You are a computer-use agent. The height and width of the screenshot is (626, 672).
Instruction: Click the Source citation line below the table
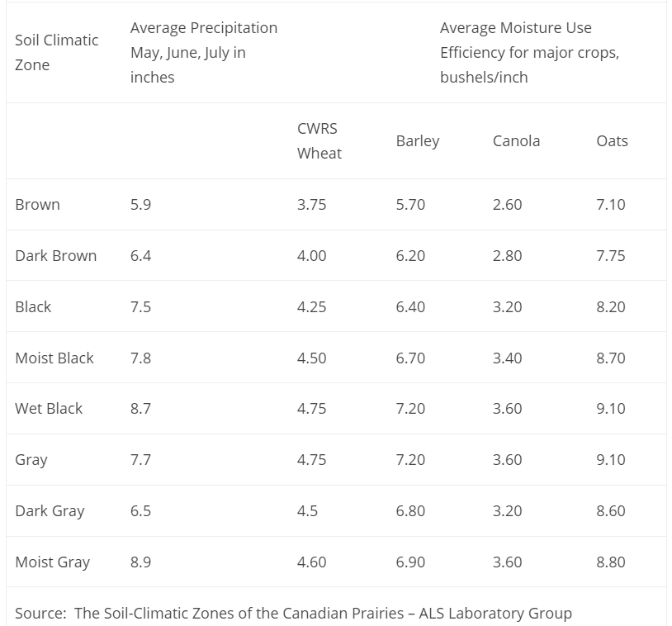coord(293,614)
